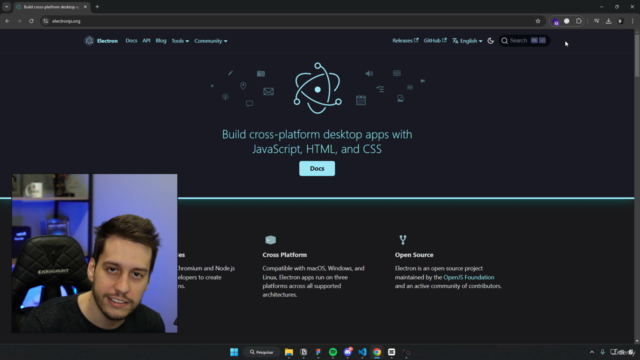640x360 pixels.
Task: Switch to Chrome in the taskbar
Action: [x=377, y=352]
